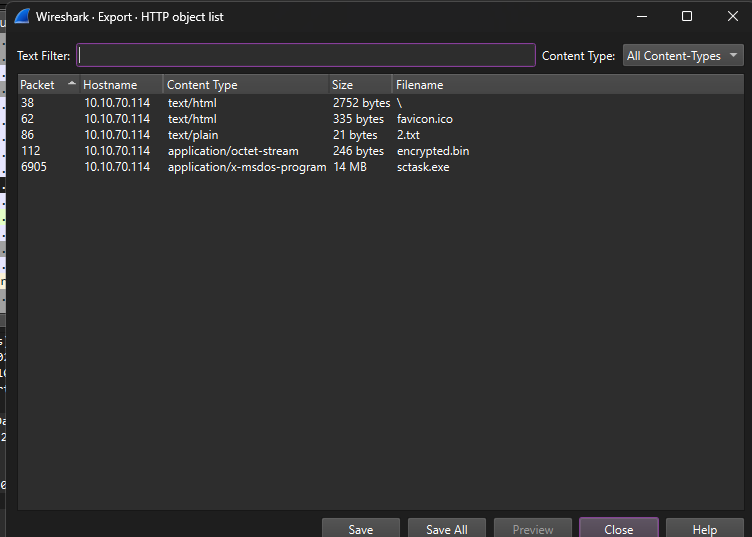Open the Content Type dropdown

683,56
